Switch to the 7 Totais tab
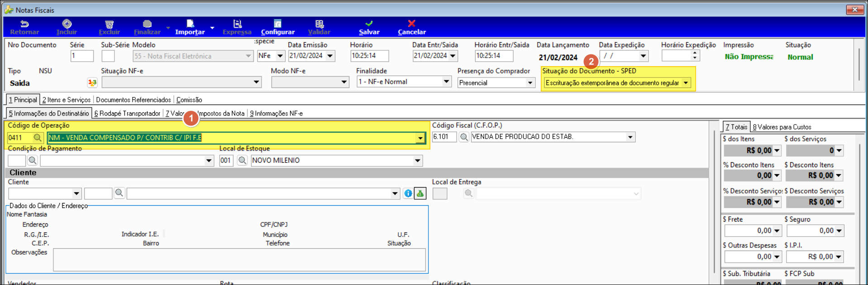868x285 pixels. click(x=736, y=127)
